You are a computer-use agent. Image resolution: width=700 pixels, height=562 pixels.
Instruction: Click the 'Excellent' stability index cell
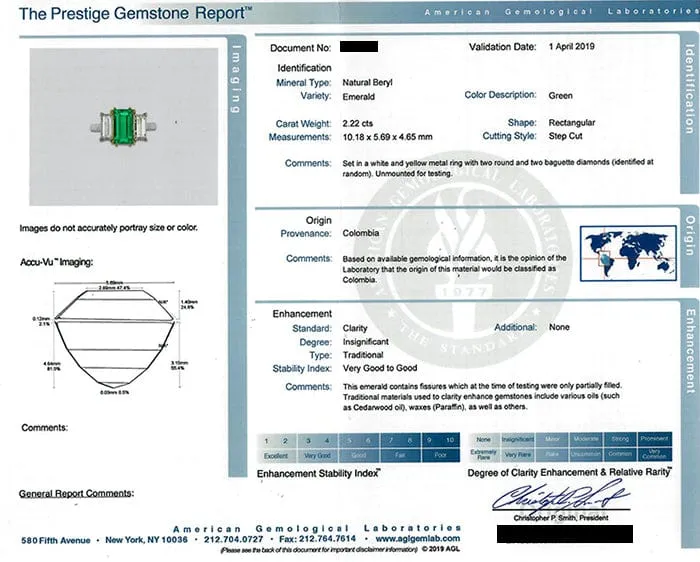[276, 455]
